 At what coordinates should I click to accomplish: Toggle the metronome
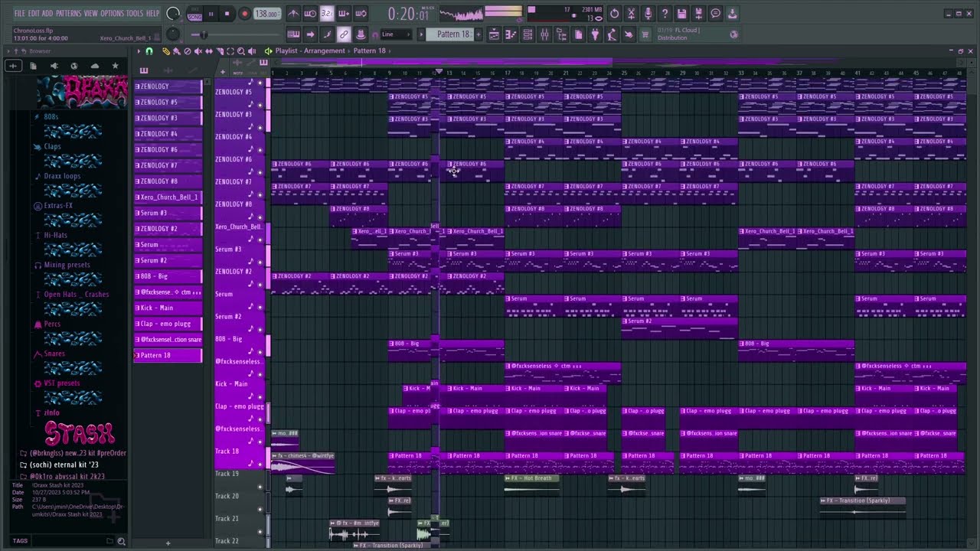point(293,14)
